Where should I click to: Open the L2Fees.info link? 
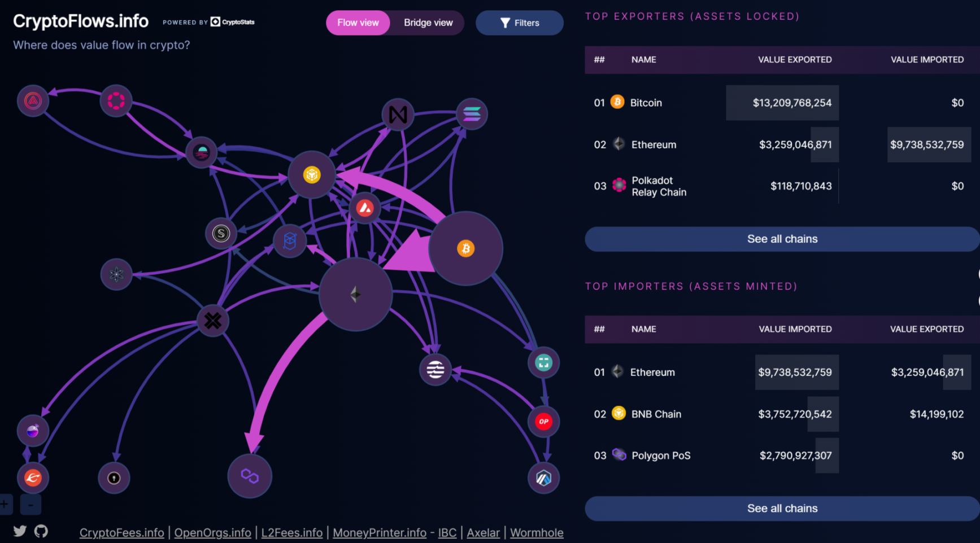pos(291,532)
